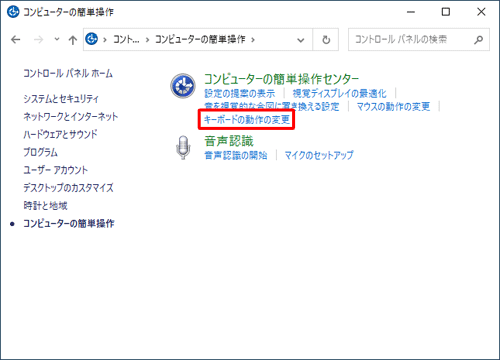Open 時計と地域 category
This screenshot has width=500, height=360.
tap(45, 206)
